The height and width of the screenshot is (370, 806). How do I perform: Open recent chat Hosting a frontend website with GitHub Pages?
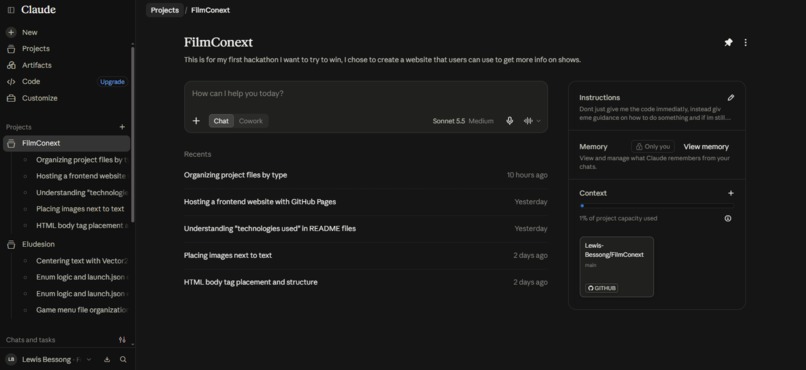click(365, 202)
